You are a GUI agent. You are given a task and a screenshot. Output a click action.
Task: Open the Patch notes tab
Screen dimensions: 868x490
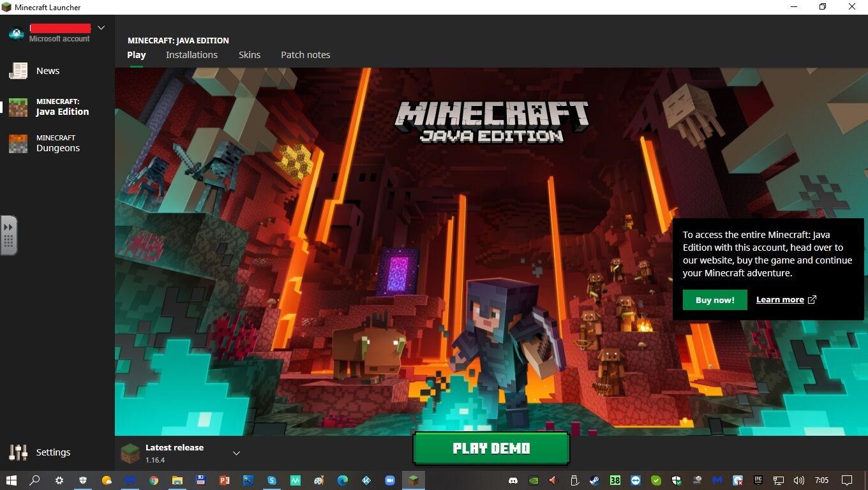click(x=306, y=55)
